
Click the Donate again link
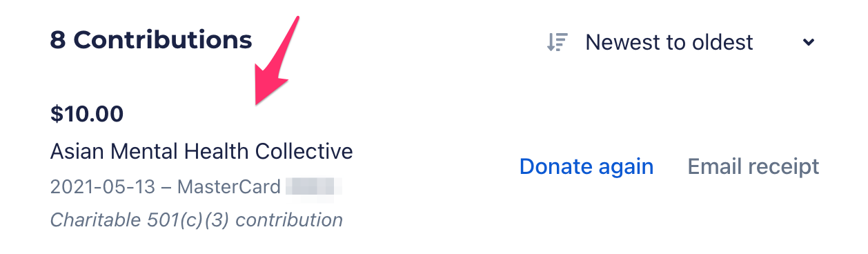tap(586, 166)
